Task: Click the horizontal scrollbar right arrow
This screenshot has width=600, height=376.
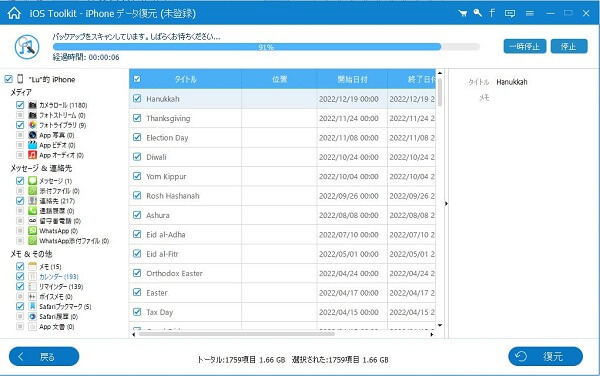Action: [x=432, y=334]
